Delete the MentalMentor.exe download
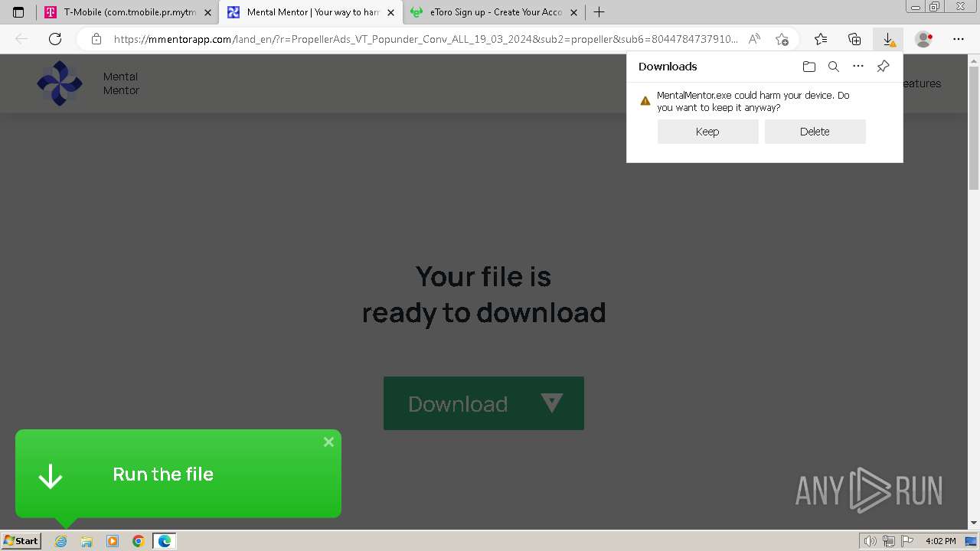 (815, 132)
